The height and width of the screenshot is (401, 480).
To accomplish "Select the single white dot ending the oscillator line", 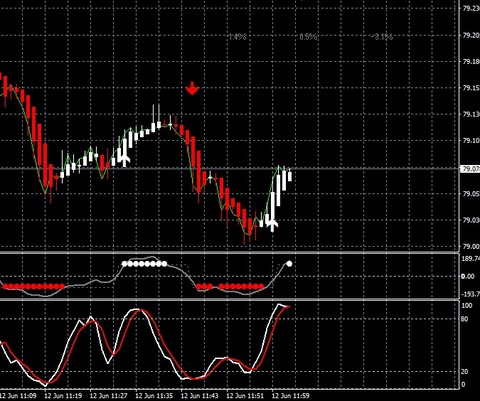I will (x=289, y=264).
